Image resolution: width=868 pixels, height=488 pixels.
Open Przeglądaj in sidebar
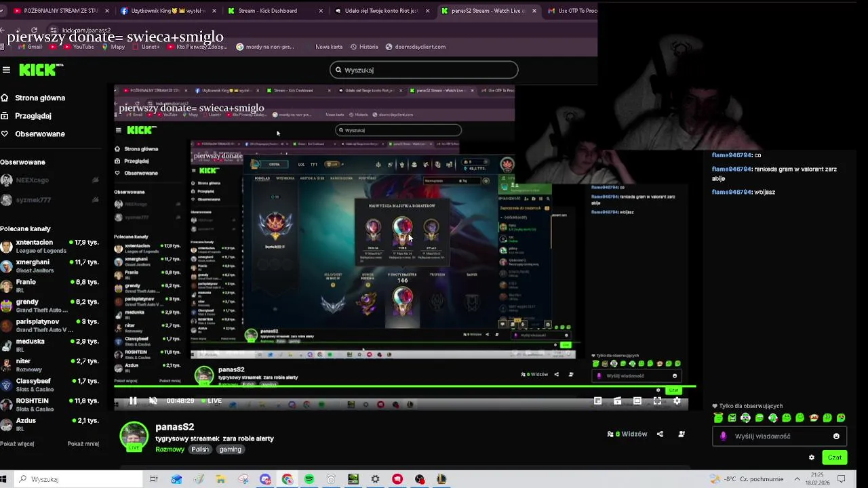pyautogui.click(x=26, y=116)
